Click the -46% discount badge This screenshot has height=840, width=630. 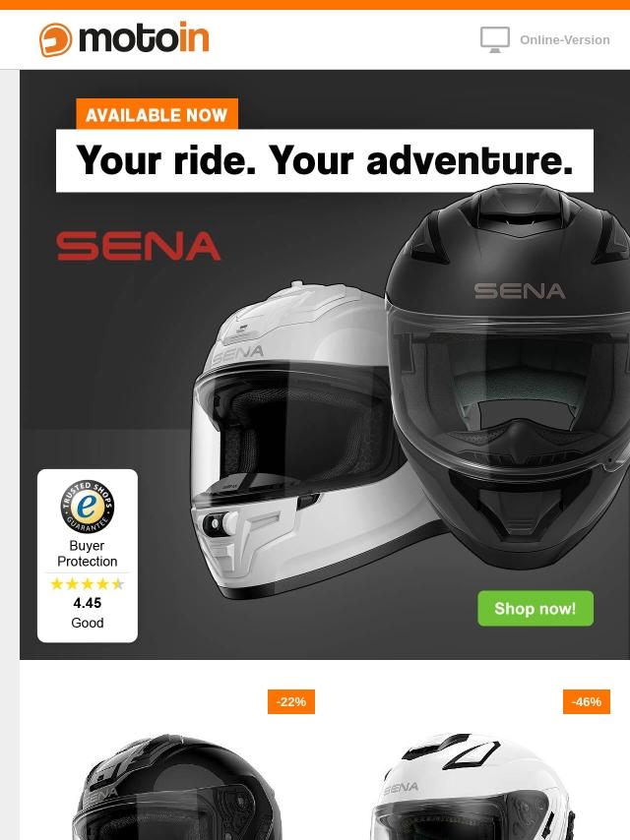[586, 701]
